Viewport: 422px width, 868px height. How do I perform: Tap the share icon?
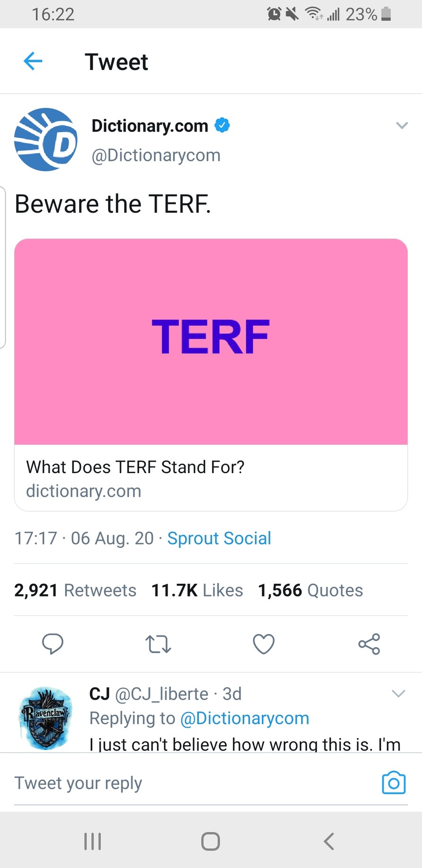(x=369, y=643)
